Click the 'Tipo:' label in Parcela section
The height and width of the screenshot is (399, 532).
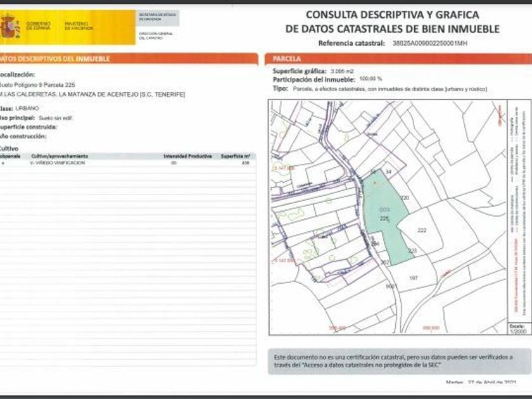[x=280, y=89]
